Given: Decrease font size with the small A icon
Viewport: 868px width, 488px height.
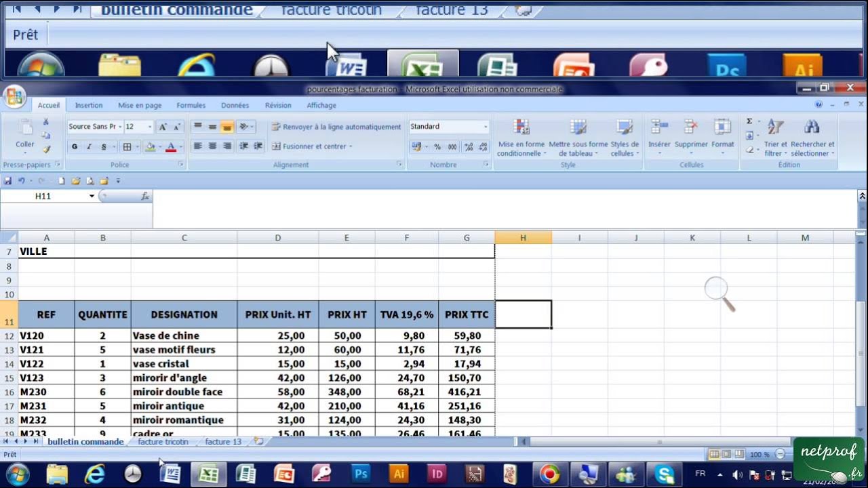Looking at the screenshot, I should pyautogui.click(x=177, y=127).
